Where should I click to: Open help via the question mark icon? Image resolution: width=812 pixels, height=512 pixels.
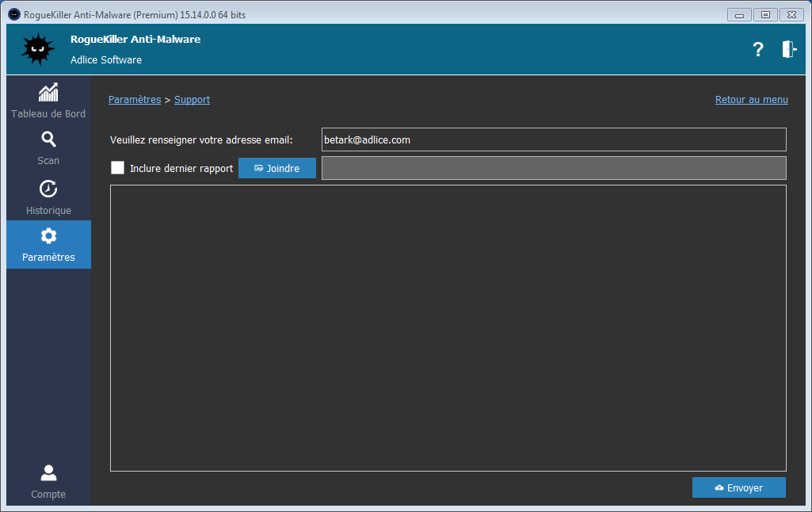point(757,49)
